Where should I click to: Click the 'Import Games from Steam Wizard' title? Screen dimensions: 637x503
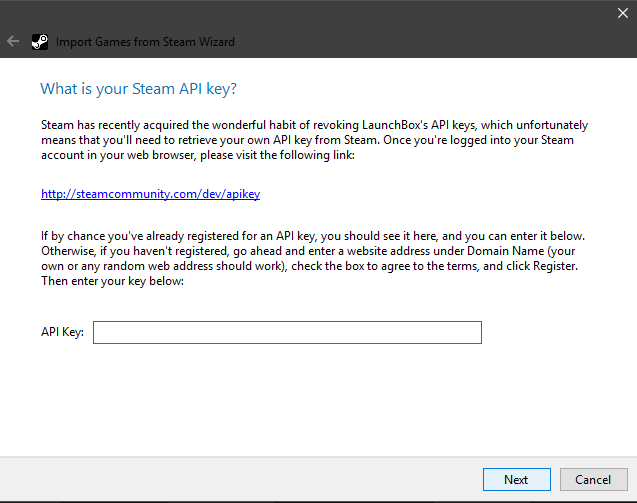(145, 42)
